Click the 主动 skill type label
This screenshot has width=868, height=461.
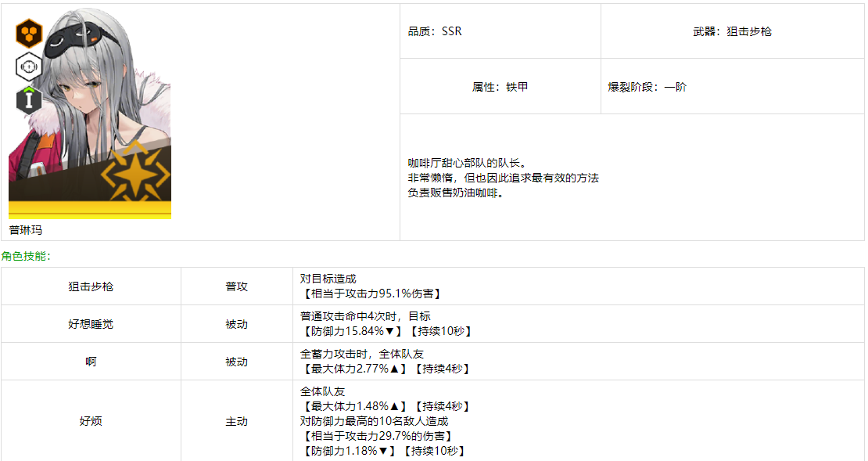(237, 421)
